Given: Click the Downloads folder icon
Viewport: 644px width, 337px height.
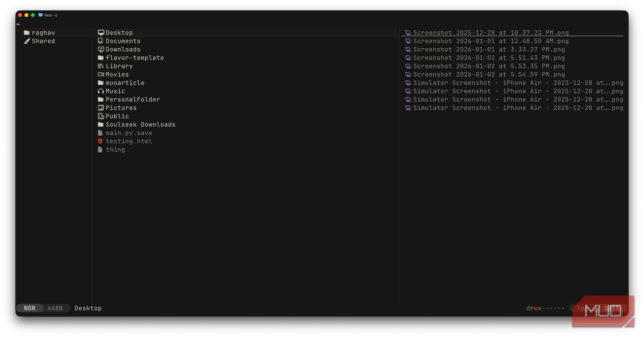Looking at the screenshot, I should [101, 49].
